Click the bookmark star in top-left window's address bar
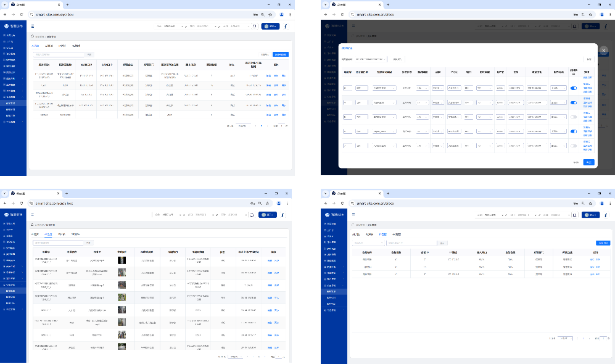 point(270,14)
